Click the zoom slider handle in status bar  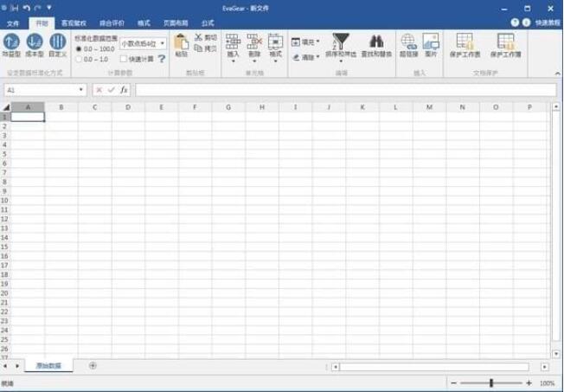coord(491,383)
